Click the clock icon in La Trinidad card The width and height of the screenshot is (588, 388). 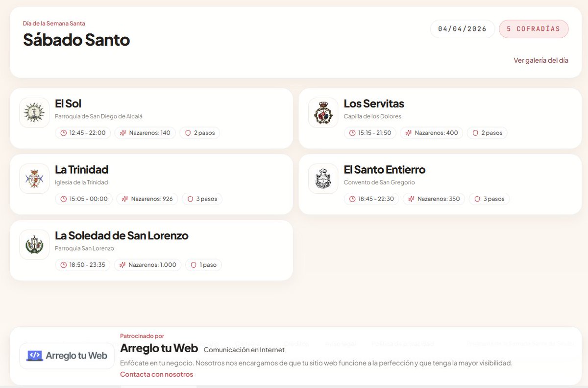tap(64, 199)
